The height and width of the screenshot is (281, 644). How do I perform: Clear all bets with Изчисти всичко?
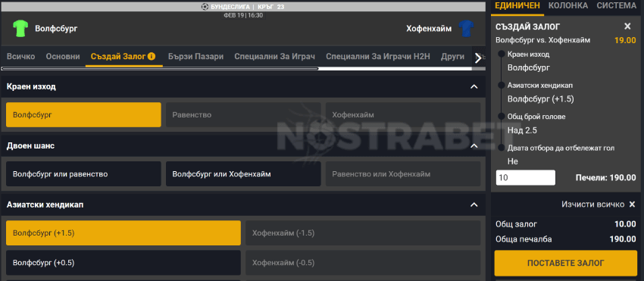pos(599,205)
